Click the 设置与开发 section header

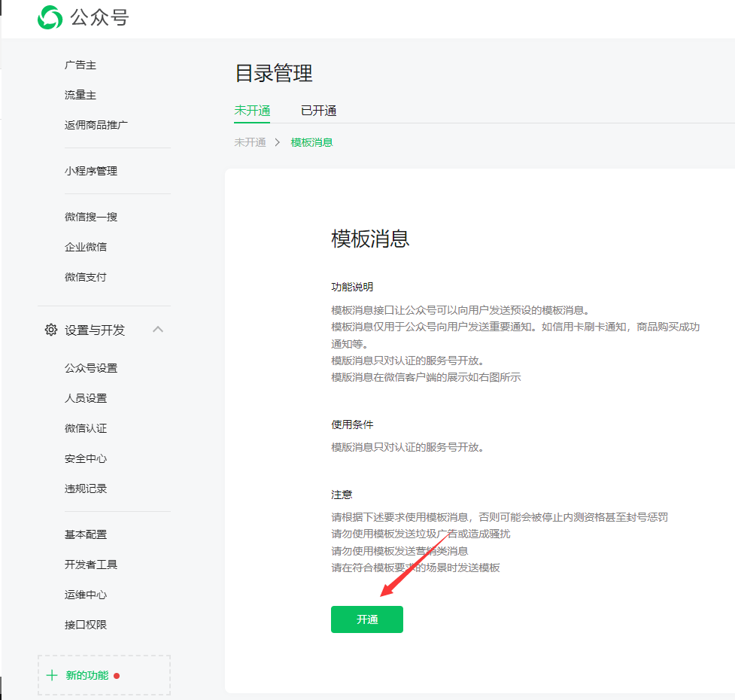[104, 330]
